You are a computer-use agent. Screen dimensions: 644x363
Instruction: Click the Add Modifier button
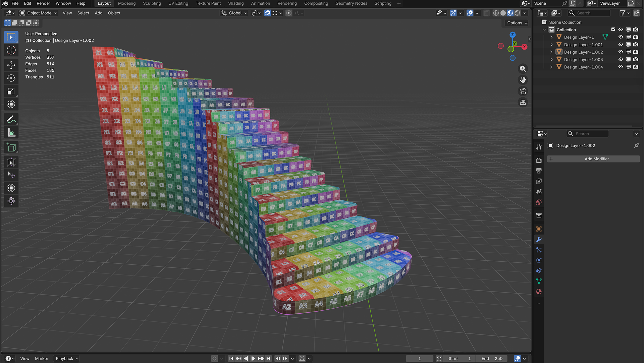pyautogui.click(x=593, y=159)
